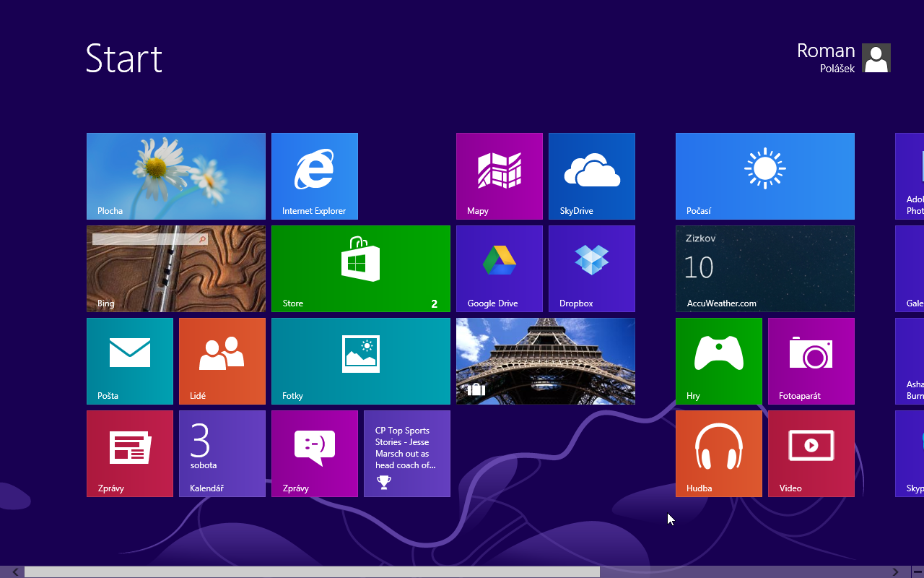Viewport: 924px width, 578px height.
Task: Click the right scrollbar arrow
Action: [x=896, y=572]
